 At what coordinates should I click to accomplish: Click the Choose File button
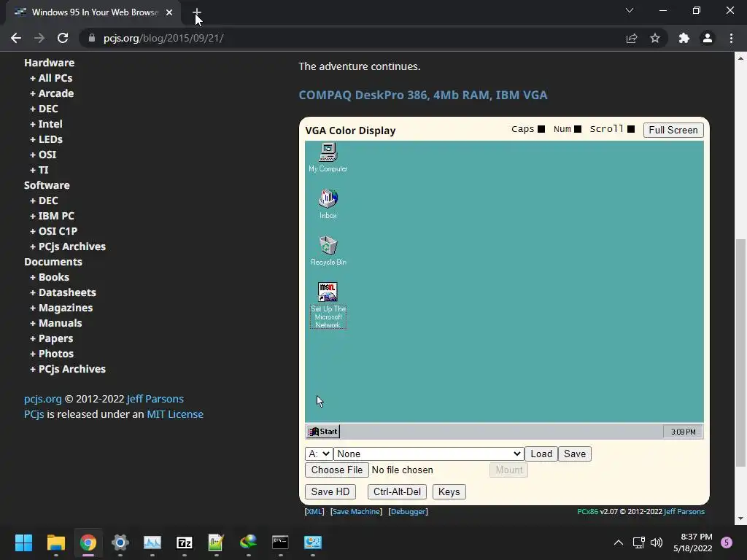point(337,470)
